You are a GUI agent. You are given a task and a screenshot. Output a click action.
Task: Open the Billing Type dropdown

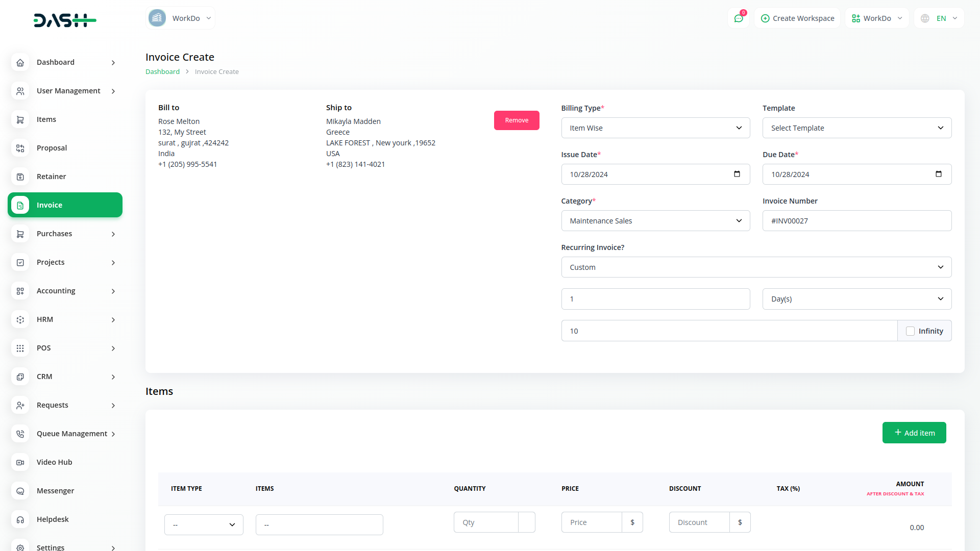(655, 128)
